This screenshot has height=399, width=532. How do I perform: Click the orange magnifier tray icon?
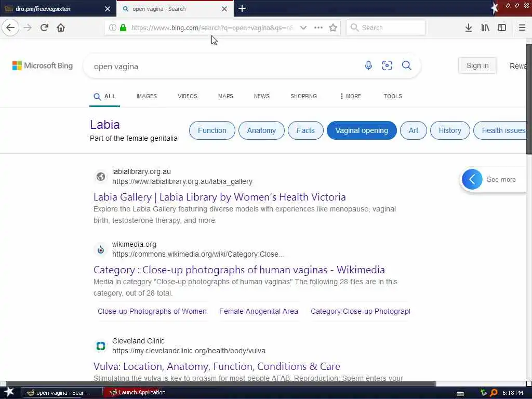(494, 393)
